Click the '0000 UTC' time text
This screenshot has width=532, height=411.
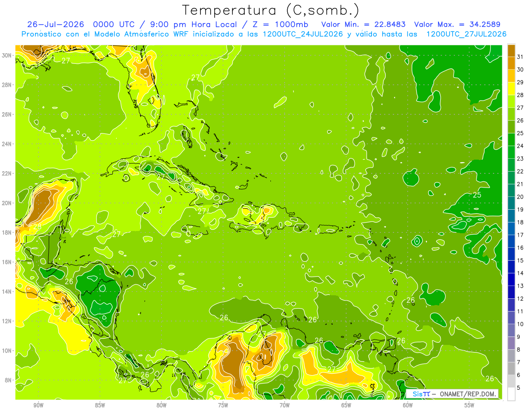(114, 24)
